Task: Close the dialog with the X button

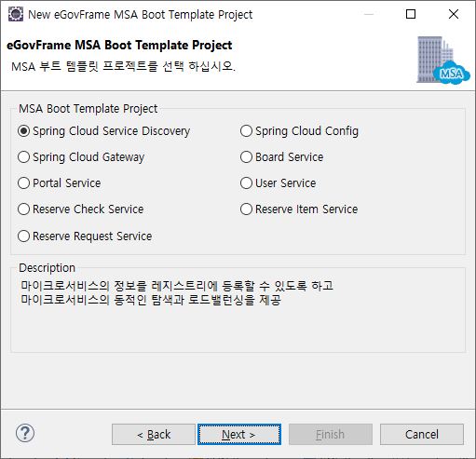Action: tap(454, 14)
